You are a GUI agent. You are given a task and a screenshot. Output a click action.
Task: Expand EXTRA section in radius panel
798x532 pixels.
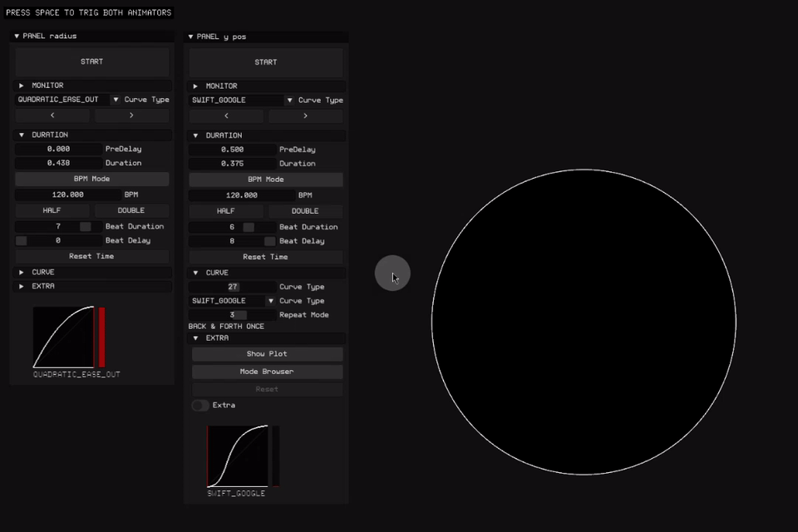pos(93,286)
